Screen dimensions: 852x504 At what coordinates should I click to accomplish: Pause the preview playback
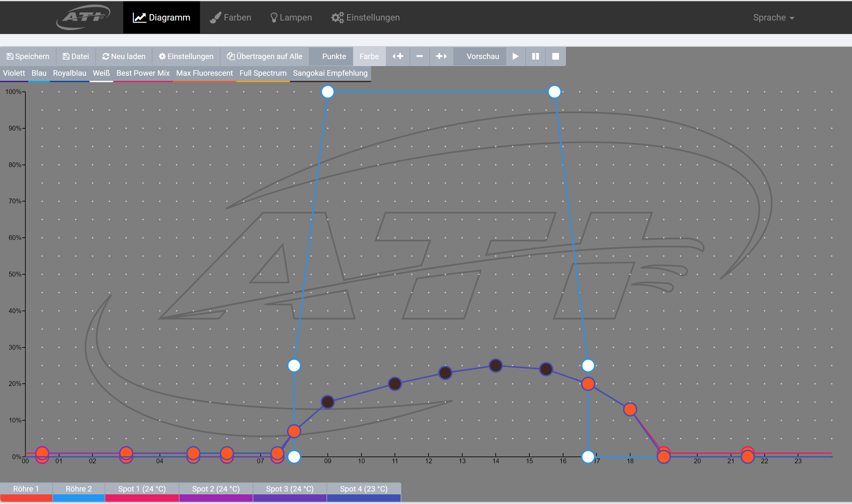tap(535, 56)
